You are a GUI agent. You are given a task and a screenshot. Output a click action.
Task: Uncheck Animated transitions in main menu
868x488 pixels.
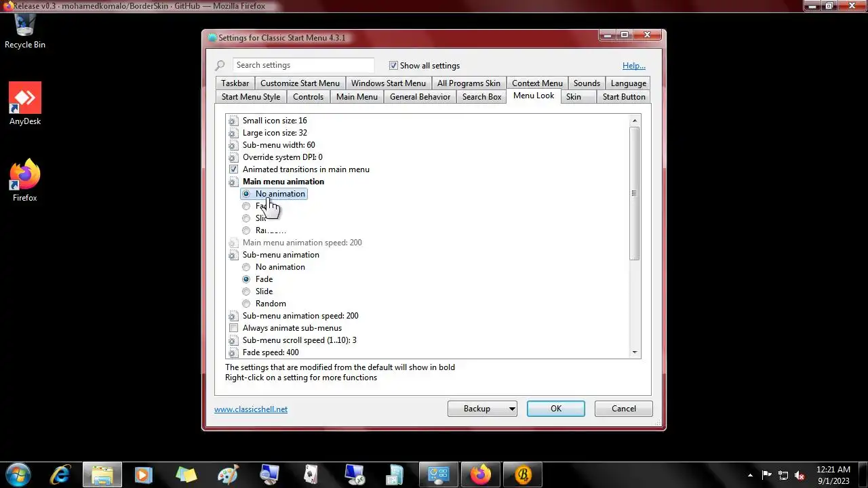(233, 169)
